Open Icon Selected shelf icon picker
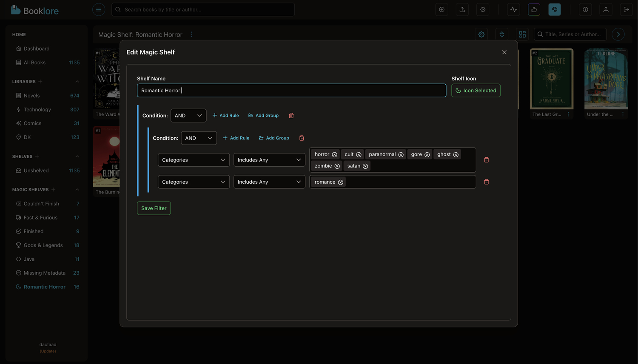 (x=476, y=91)
